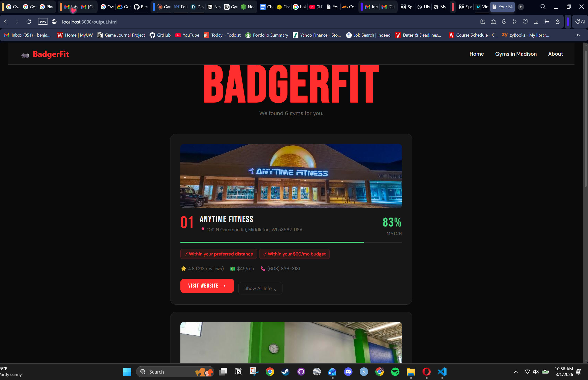This screenshot has height=380, width=588.
Task: Click the BadgerFit logo in navbar
Action: pyautogui.click(x=45, y=54)
